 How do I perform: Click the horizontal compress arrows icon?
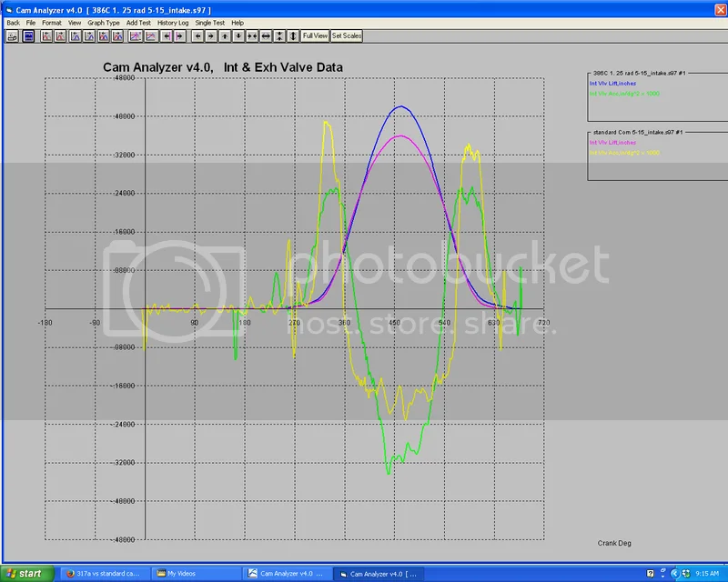(x=251, y=36)
